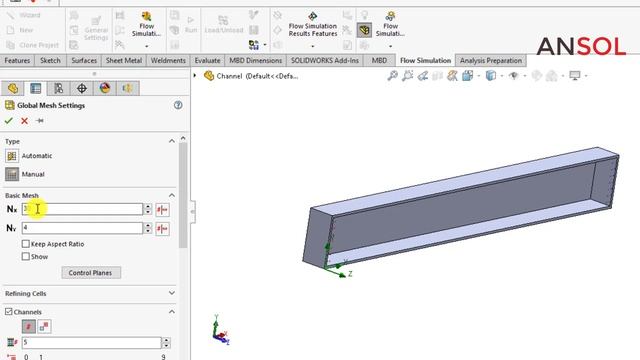Open dropdown next to the results load icon
The image size is (640, 360).
coord(265,44)
